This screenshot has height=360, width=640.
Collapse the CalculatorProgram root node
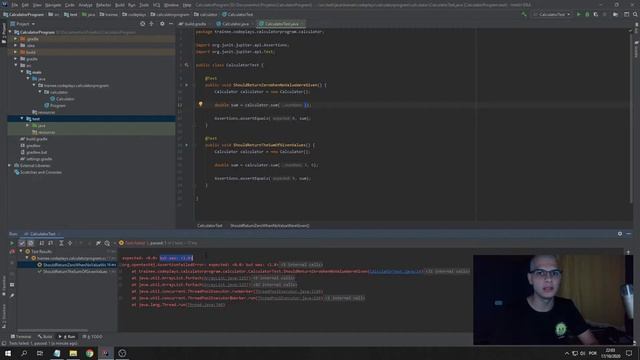click(x=10, y=32)
